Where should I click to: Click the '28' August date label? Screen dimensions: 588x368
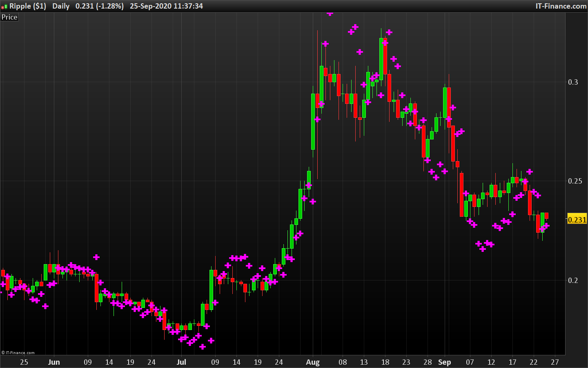pyautogui.click(x=428, y=362)
